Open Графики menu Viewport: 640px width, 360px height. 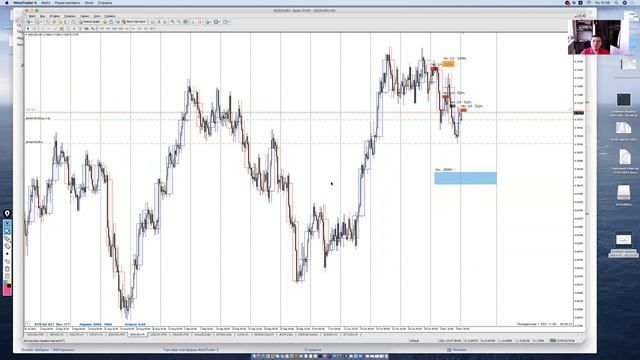pos(70,16)
